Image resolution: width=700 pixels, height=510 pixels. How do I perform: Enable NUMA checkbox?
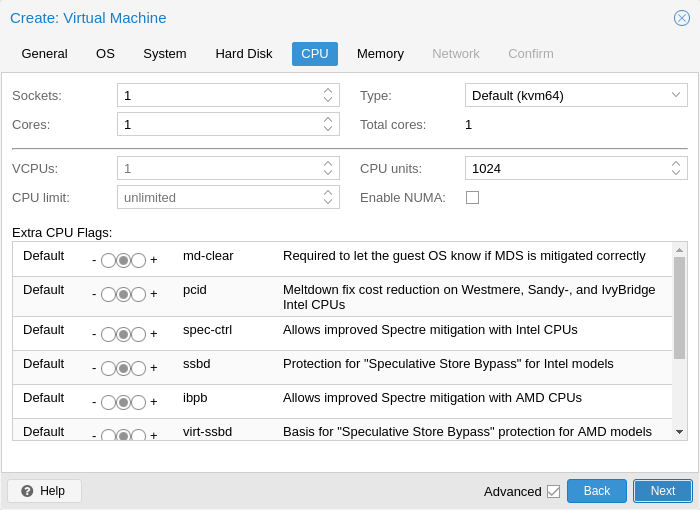point(472,198)
